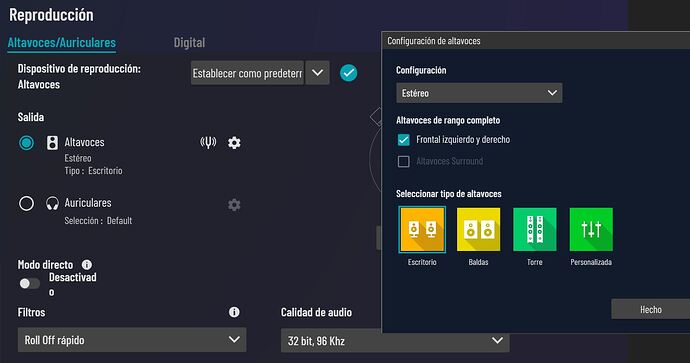Select Torre speaker type

pos(535,230)
